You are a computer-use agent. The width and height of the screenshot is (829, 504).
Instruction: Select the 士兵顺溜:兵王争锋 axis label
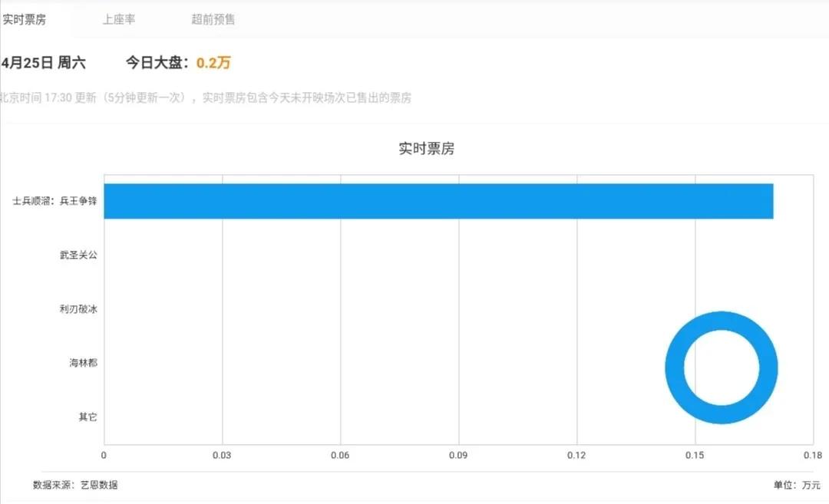pos(55,201)
